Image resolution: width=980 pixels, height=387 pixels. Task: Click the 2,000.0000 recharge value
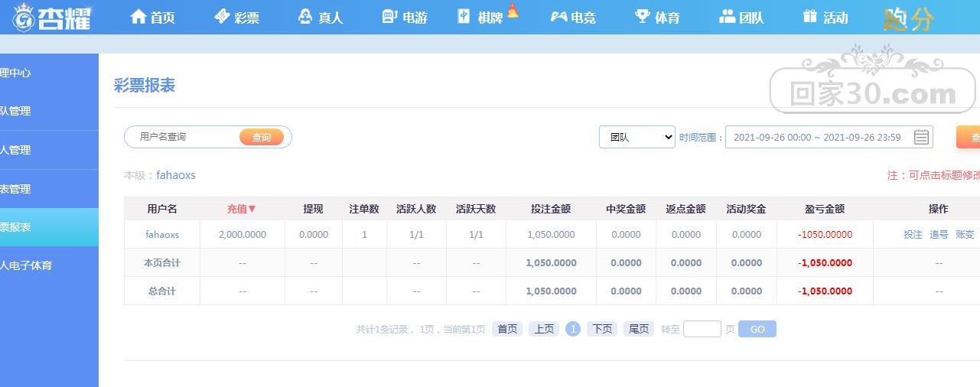(x=243, y=235)
